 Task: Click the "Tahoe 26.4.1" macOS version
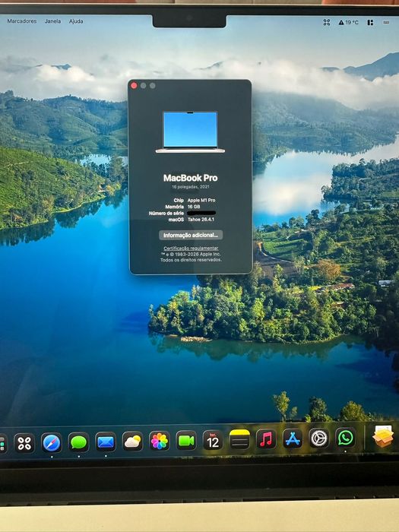point(201,220)
